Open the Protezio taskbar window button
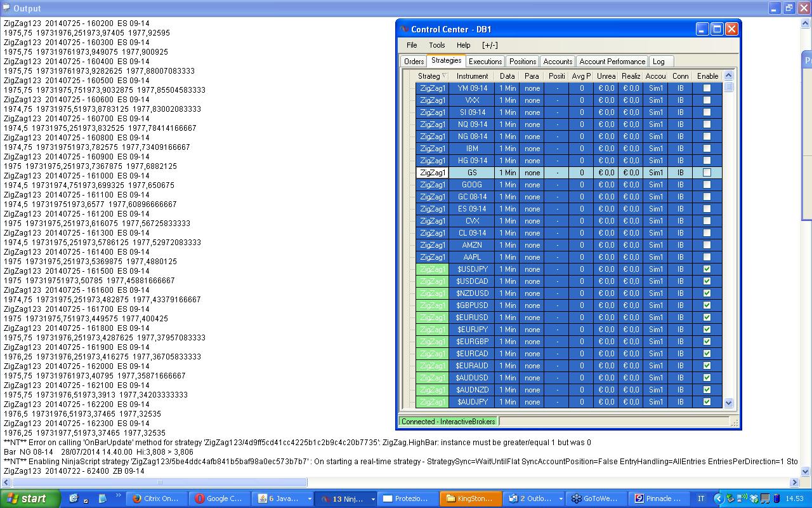The width and height of the screenshot is (812, 508). [x=409, y=498]
